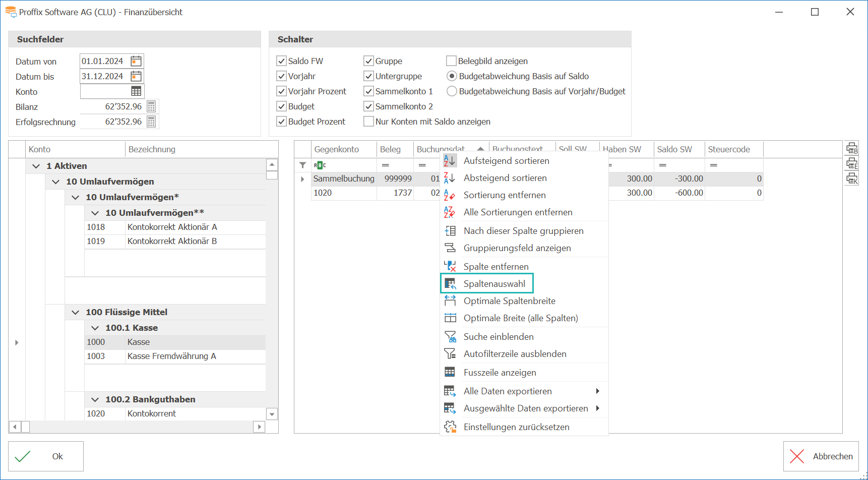Toggle the Saldo FW checkbox
Image resolution: width=868 pixels, height=480 pixels.
pyautogui.click(x=281, y=61)
